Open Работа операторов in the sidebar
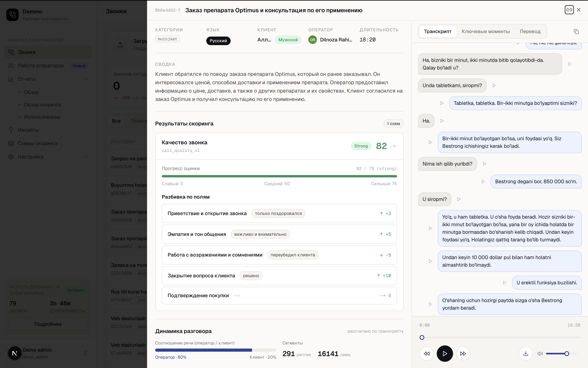The width and height of the screenshot is (588, 368). point(48,66)
